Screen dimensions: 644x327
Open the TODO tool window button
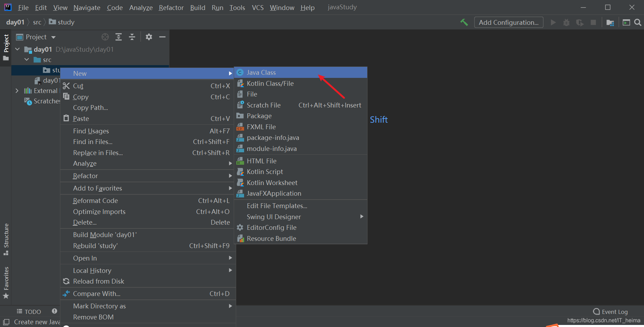click(29, 311)
